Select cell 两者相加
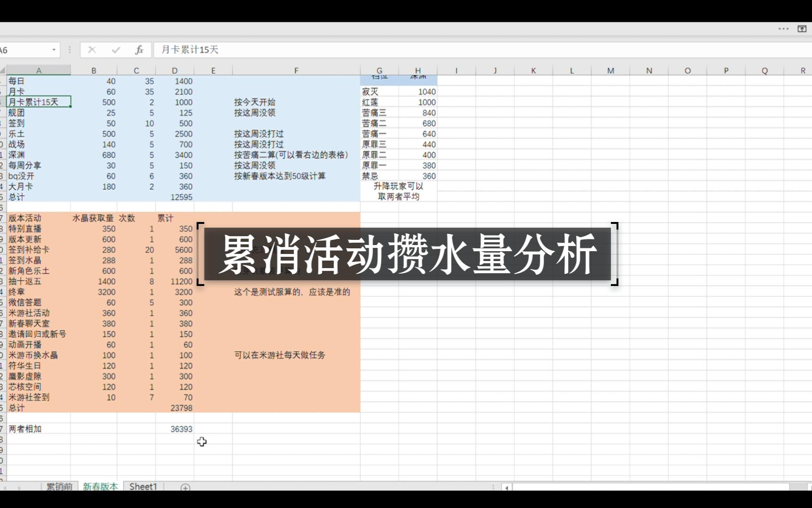 [39, 429]
